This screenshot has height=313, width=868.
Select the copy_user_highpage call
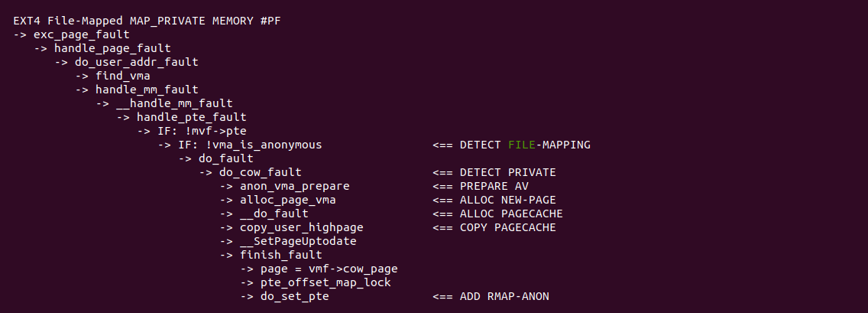click(x=301, y=227)
